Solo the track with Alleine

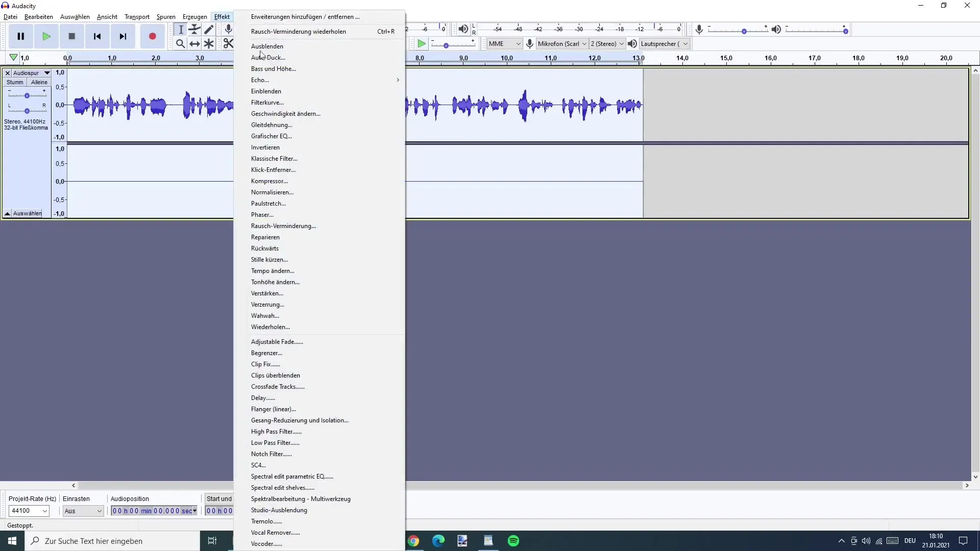(x=39, y=82)
